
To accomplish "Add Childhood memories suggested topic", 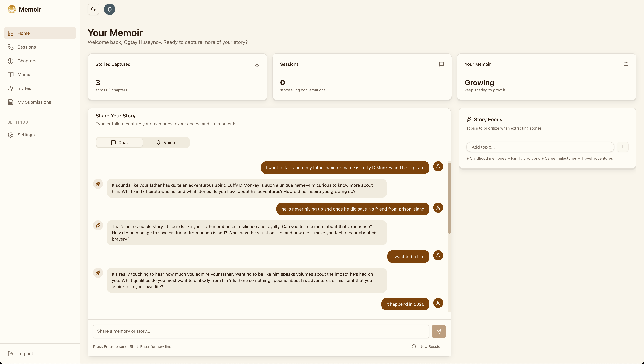I will click(x=486, y=158).
